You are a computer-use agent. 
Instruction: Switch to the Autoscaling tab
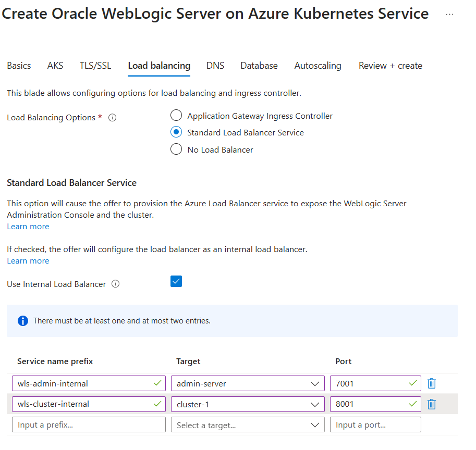tap(318, 66)
